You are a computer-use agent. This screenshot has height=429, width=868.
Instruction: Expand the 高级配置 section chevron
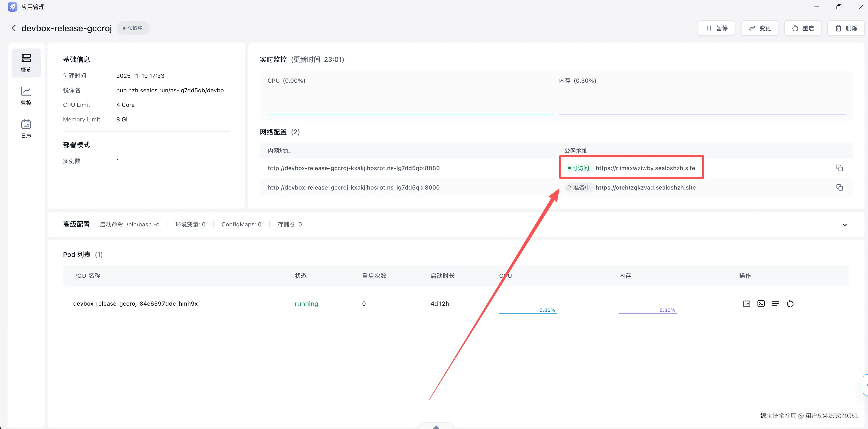[844, 224]
